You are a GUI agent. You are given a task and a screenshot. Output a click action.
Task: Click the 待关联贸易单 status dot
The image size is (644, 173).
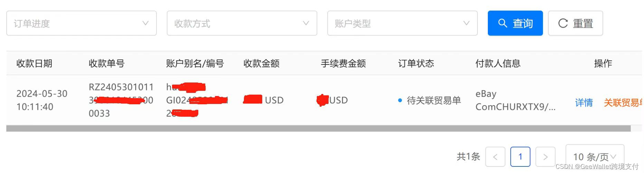(400, 100)
